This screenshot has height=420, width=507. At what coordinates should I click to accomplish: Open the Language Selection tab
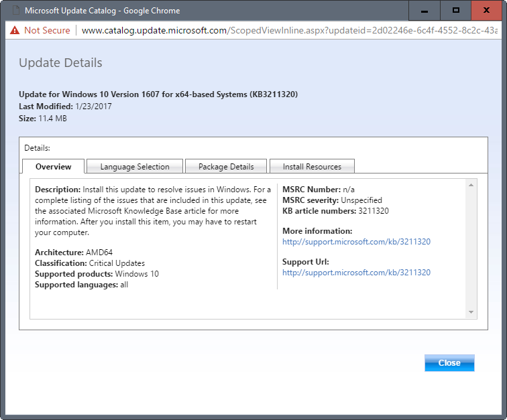[135, 166]
